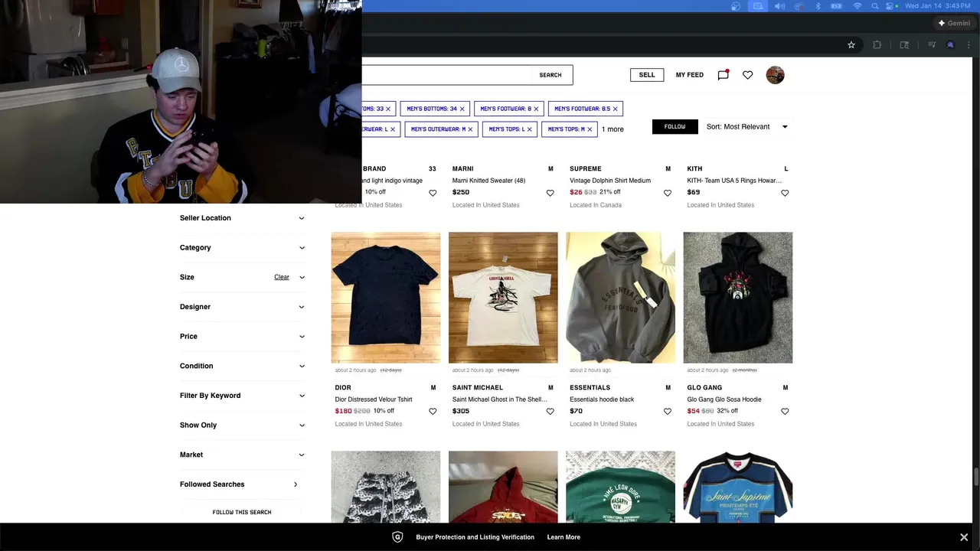This screenshot has width=980, height=551.
Task: Favorite the Dior Distressed Velour Tshirt
Action: [x=433, y=412]
